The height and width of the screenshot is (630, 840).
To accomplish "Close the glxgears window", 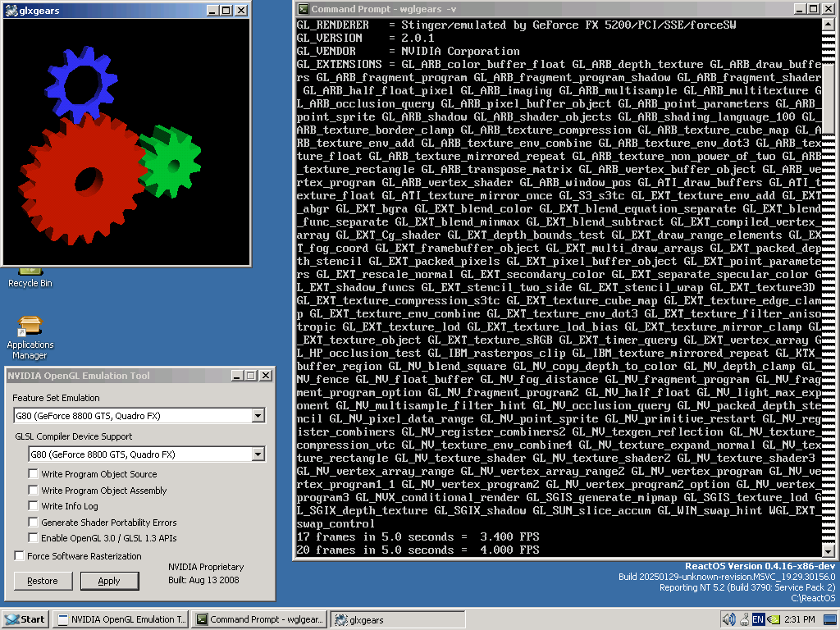I will pyautogui.click(x=242, y=10).
